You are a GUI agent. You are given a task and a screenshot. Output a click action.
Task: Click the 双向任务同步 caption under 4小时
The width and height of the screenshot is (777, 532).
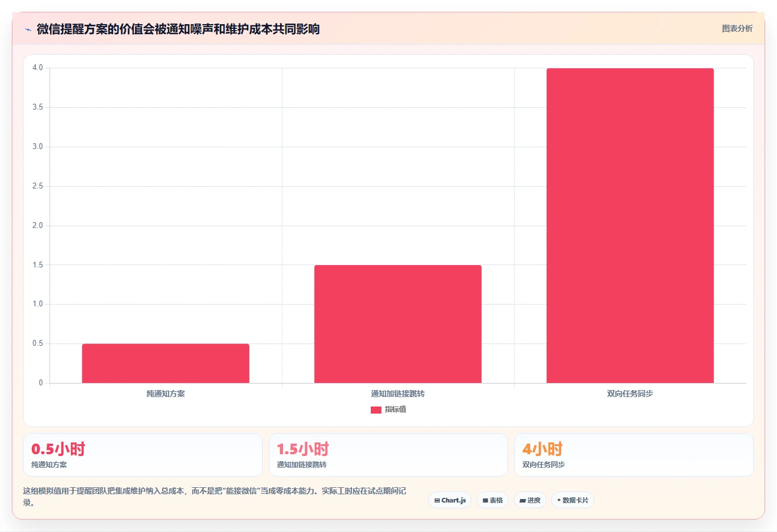pos(544,465)
